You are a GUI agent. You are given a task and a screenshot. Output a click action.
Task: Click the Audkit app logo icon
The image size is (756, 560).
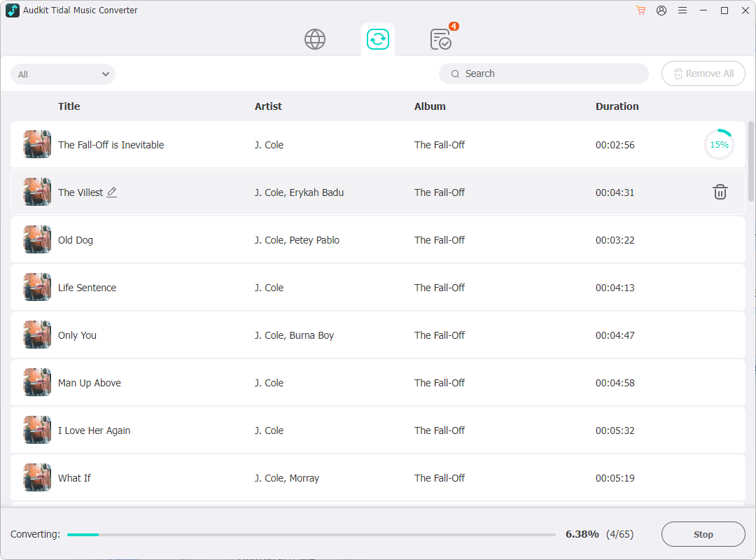click(13, 10)
